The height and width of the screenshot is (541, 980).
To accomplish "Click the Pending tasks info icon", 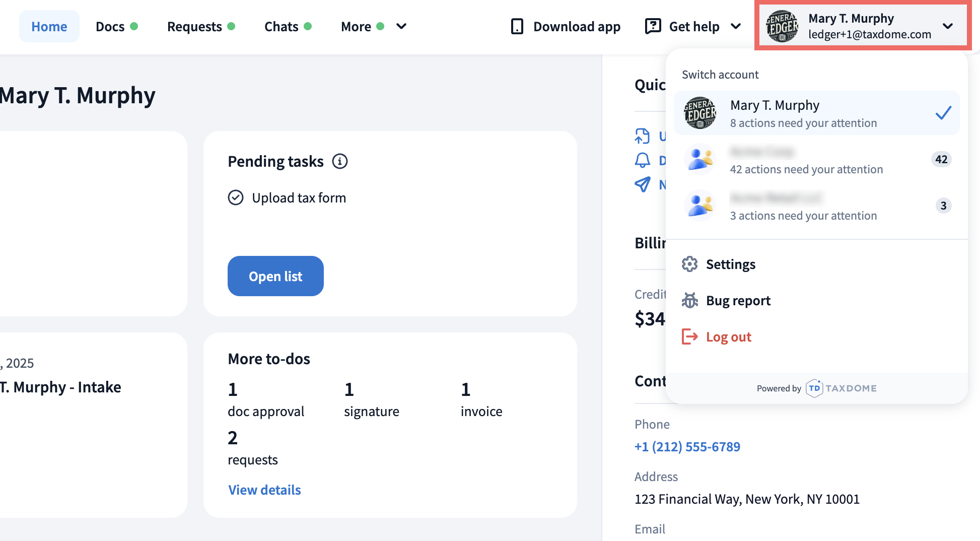I will click(340, 162).
